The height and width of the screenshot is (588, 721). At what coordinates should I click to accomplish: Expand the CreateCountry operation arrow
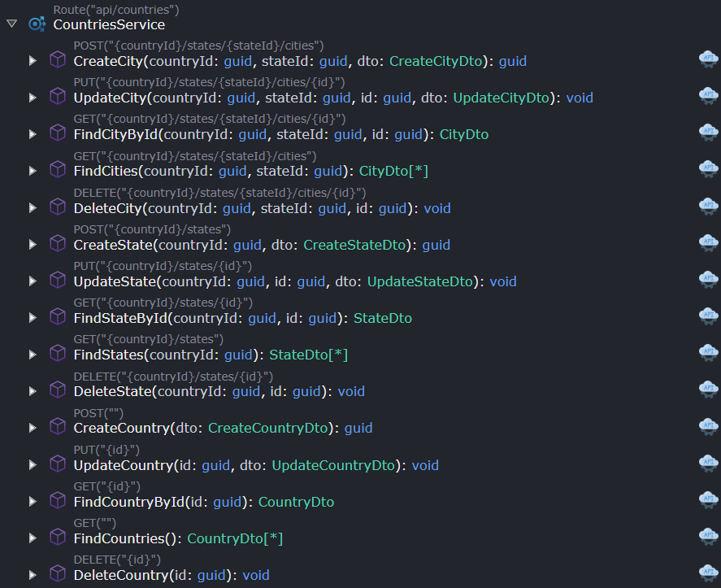click(x=33, y=428)
